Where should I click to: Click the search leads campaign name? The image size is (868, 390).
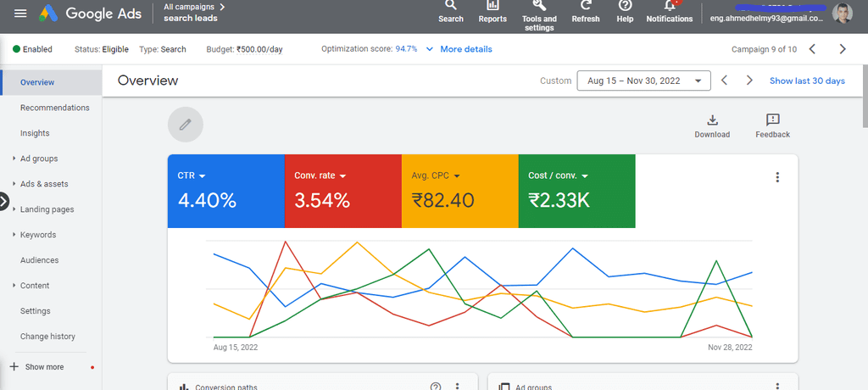(191, 19)
